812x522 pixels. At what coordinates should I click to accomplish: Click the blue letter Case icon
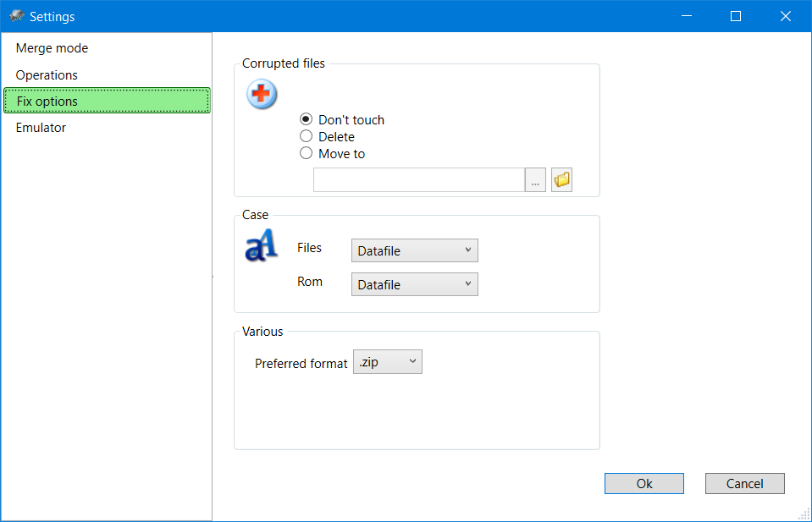[x=260, y=247]
